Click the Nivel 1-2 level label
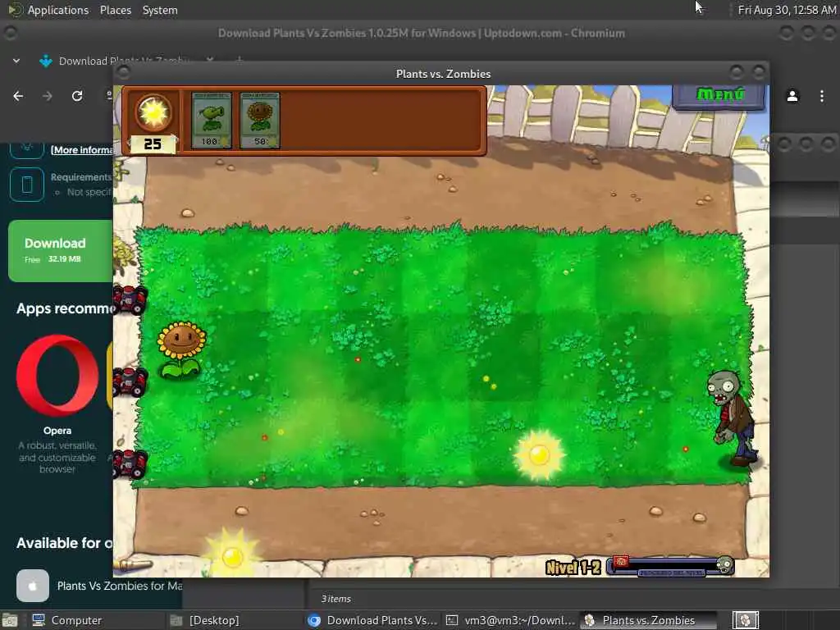 [573, 568]
